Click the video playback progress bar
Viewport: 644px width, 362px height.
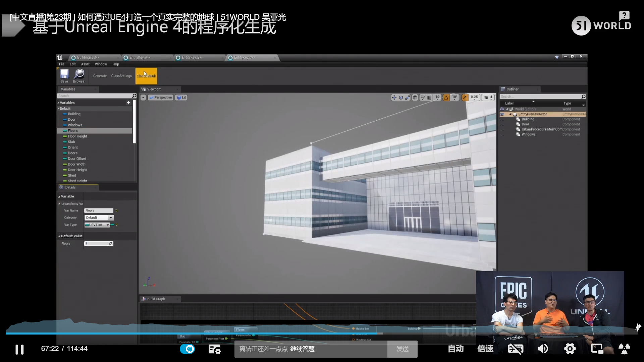[322, 333]
